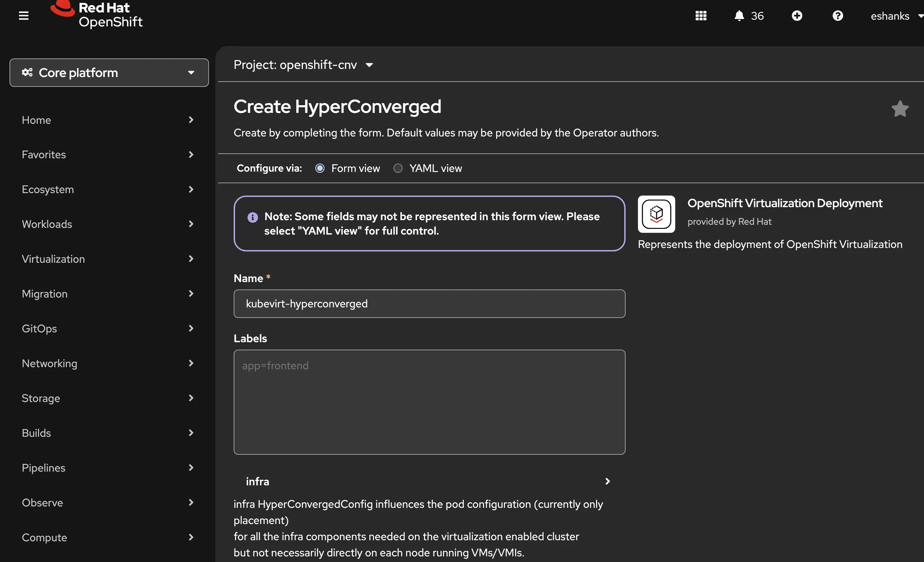The height and width of the screenshot is (562, 924).
Task: Open the Core platform perspective dropdown
Action: [109, 73]
